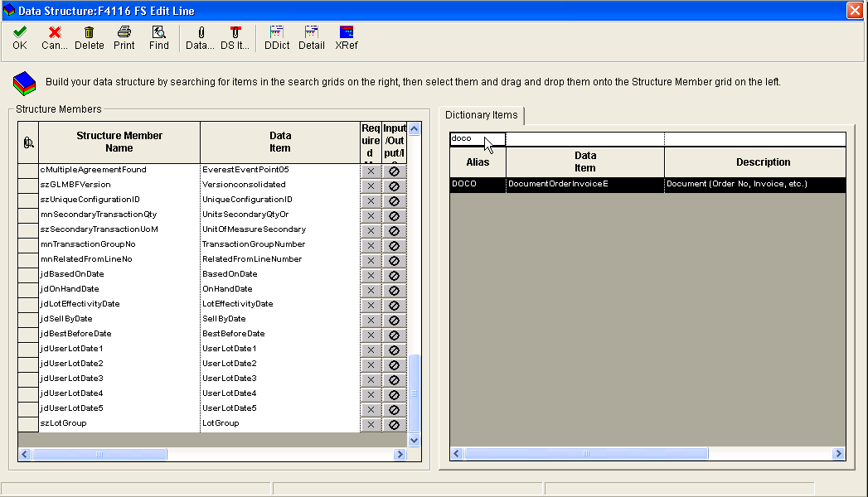Click Structure Members horizontal scroll left arrow

[x=24, y=455]
